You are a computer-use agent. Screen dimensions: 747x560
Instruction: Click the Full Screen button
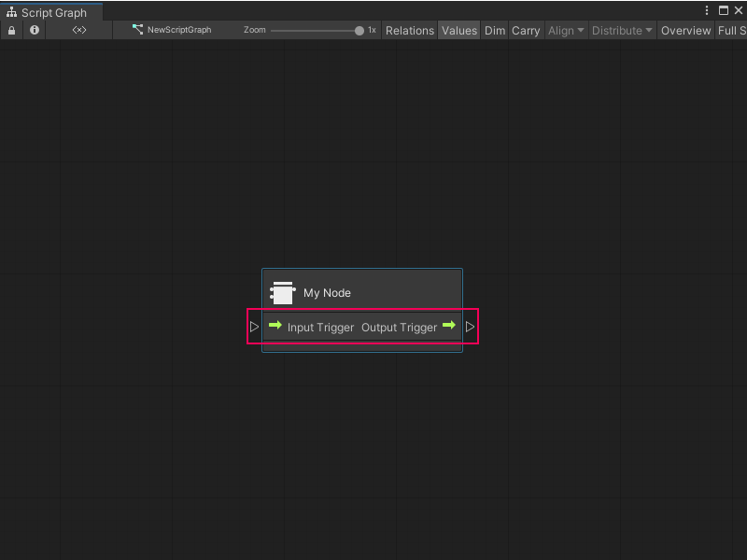pos(732,30)
